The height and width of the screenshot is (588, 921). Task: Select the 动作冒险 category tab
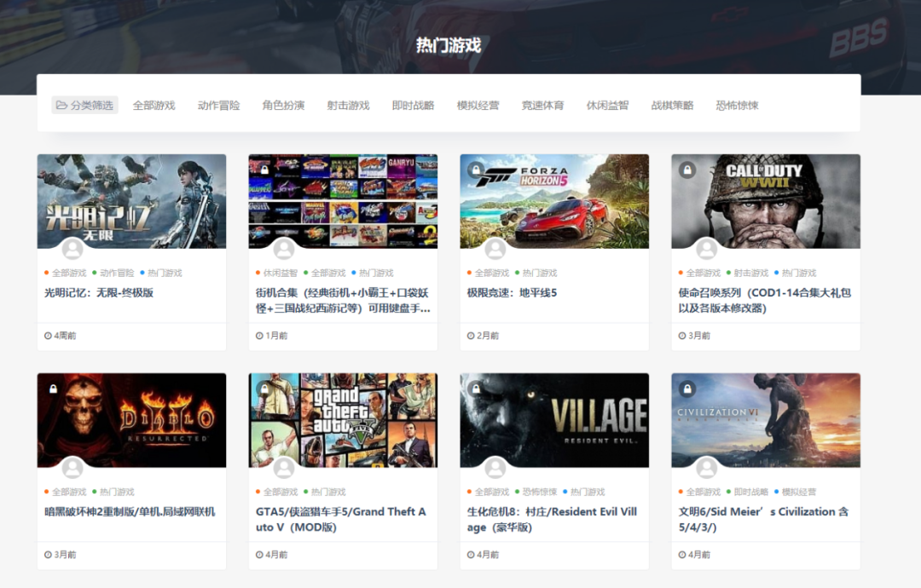(x=218, y=105)
